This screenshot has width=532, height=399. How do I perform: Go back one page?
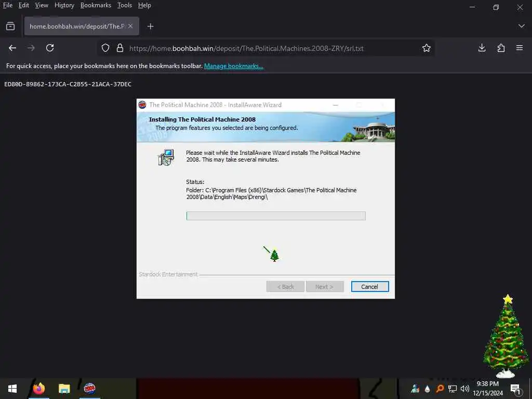(12, 48)
